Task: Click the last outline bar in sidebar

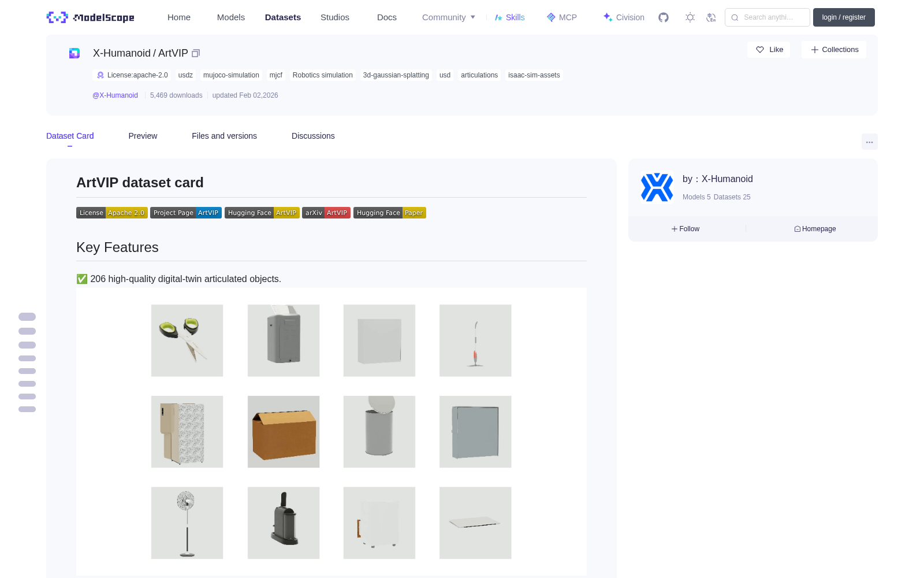Action: pyautogui.click(x=27, y=409)
